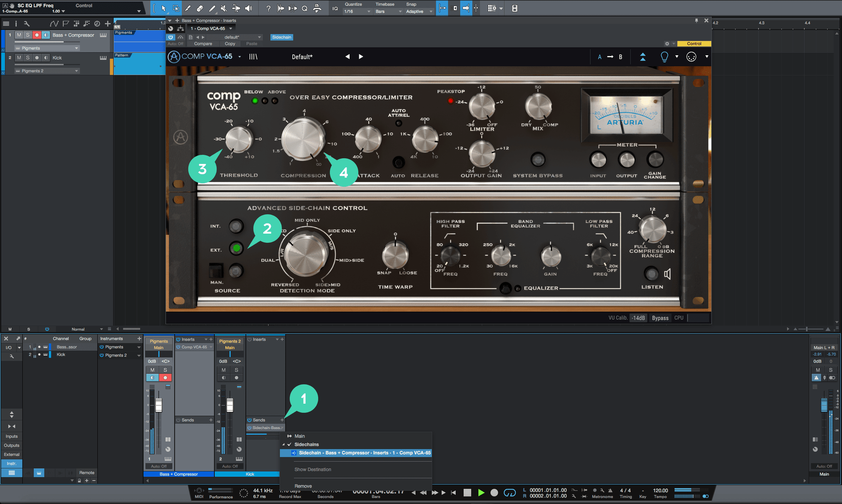Enable the INT. source button
842x504 pixels.
tap(236, 226)
